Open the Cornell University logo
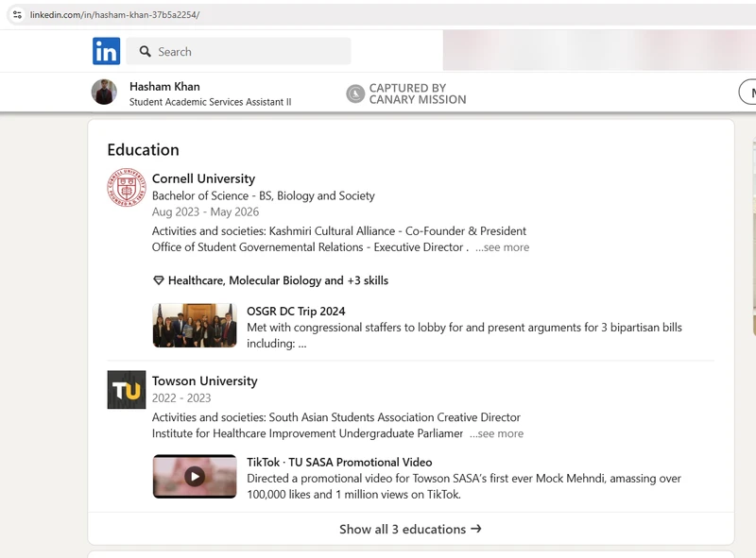Image resolution: width=756 pixels, height=558 pixels. (x=127, y=188)
